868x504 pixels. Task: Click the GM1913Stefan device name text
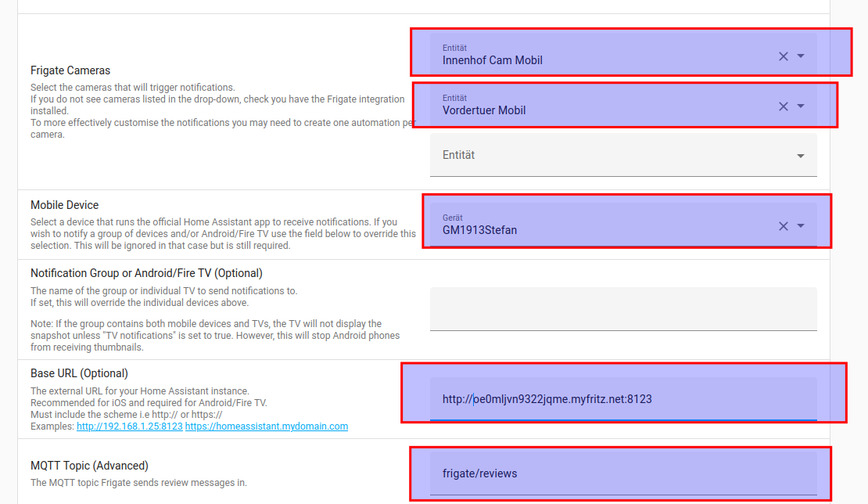[x=479, y=230]
